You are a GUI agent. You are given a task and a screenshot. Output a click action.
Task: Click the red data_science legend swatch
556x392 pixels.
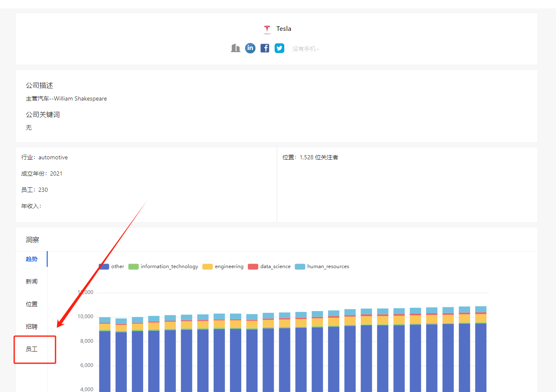(253, 266)
